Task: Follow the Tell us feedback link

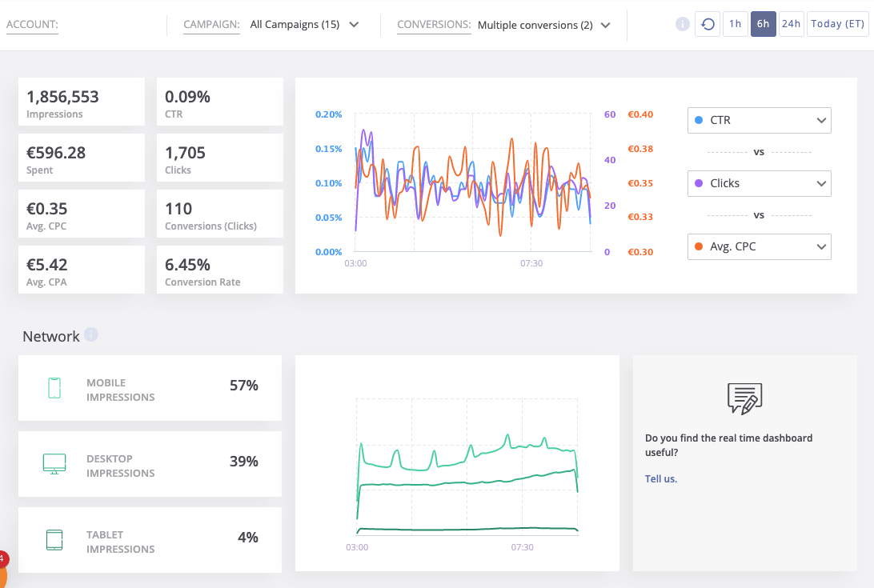Action: (x=661, y=479)
